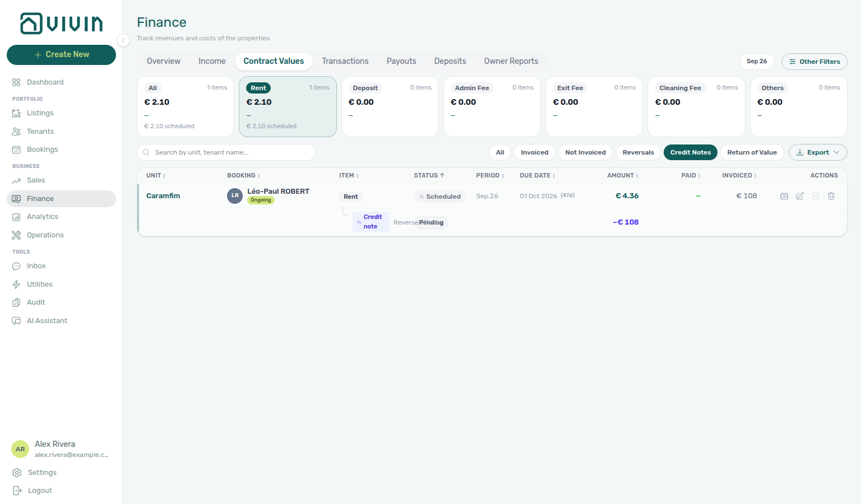Switch to the Payouts tab

(x=401, y=61)
